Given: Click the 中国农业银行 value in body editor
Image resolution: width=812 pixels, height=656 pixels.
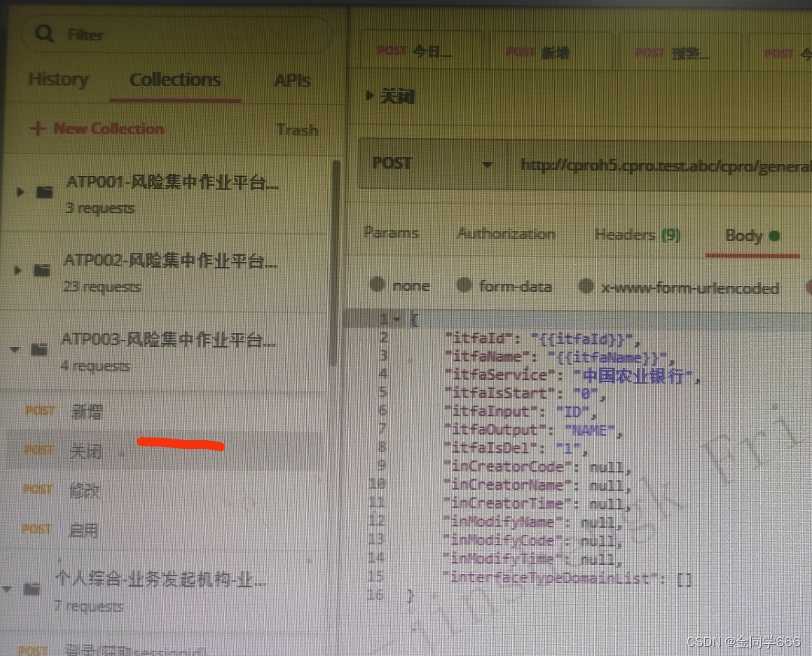Looking at the screenshot, I should 633,375.
